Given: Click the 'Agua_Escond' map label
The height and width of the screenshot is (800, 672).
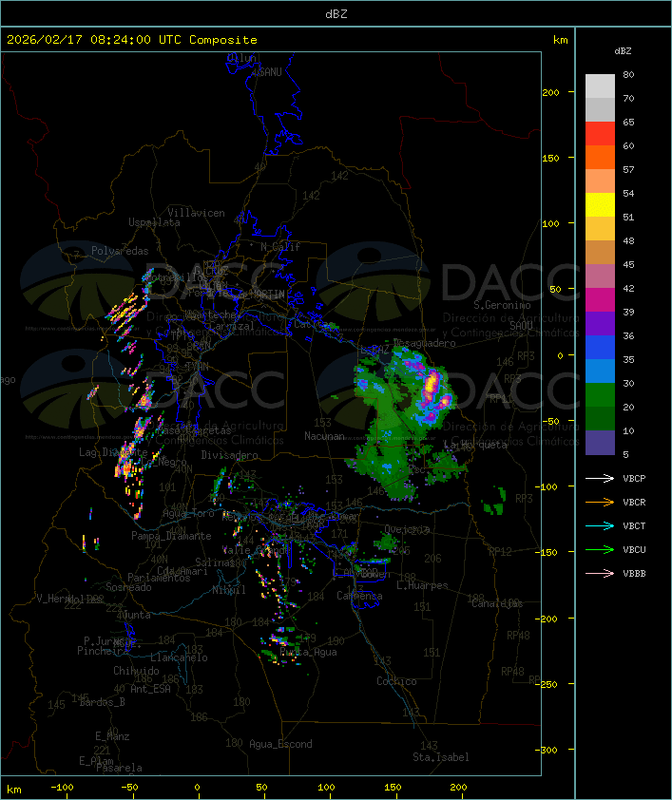Looking at the screenshot, I should pos(280,744).
